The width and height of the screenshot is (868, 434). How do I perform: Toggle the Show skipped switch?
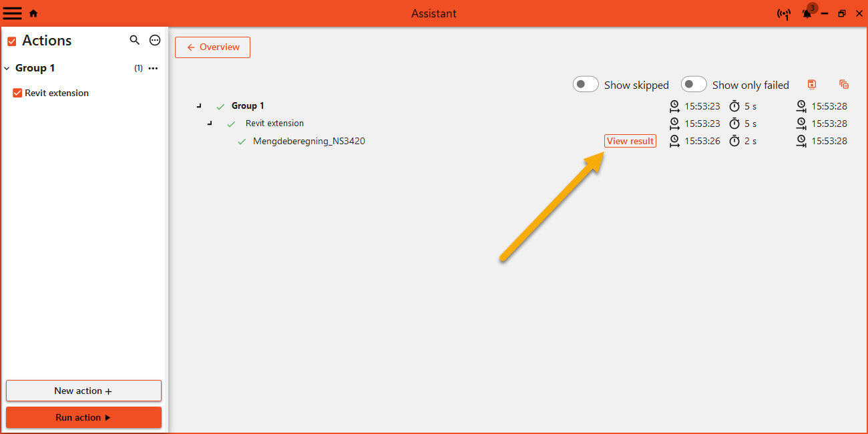(x=586, y=84)
